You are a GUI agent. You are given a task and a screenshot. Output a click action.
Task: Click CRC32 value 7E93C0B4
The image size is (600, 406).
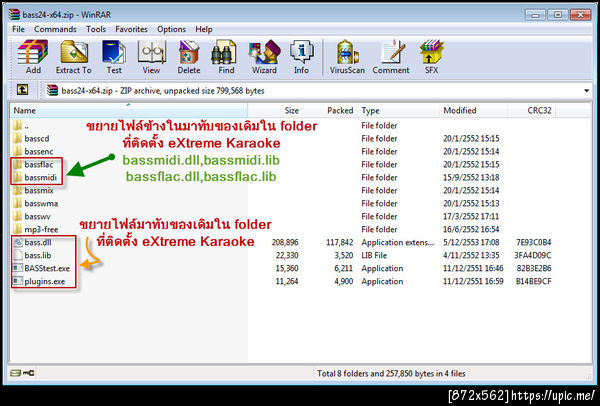coord(533,242)
